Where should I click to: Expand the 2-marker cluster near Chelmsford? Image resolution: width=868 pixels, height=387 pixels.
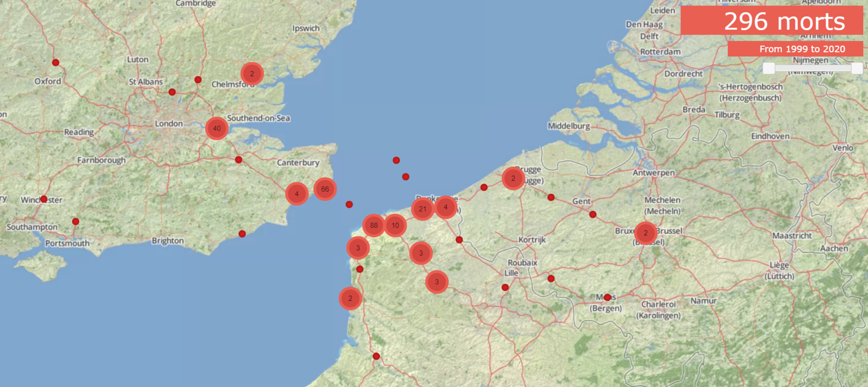point(252,74)
